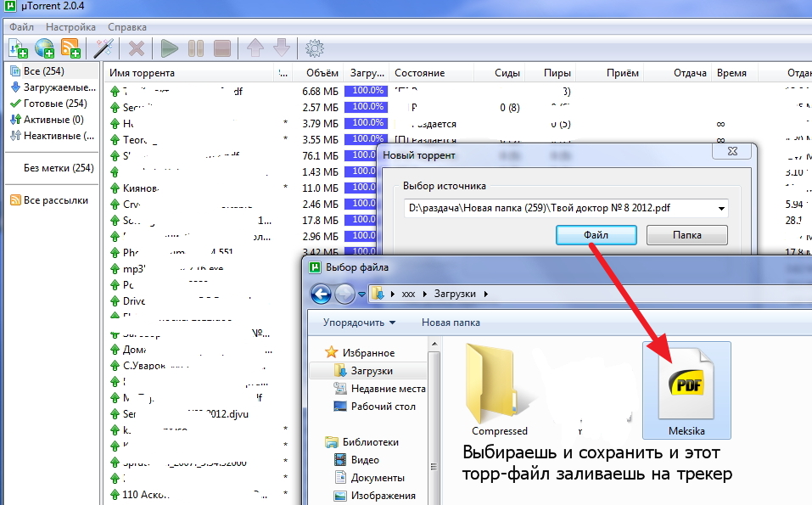Select the 110 Аско torrent row
This screenshot has height=505, width=812.
[146, 495]
